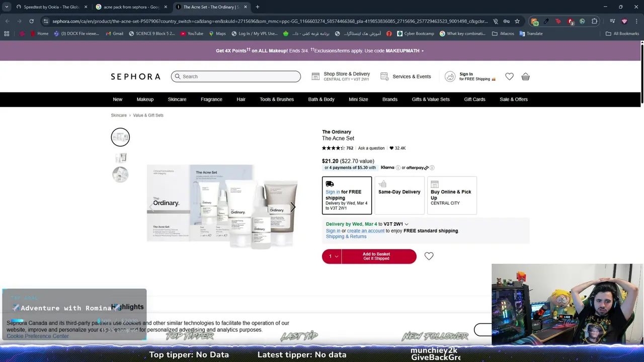644x362 pixels.
Task: Open the All Bookmarks folder
Action: coord(622,34)
